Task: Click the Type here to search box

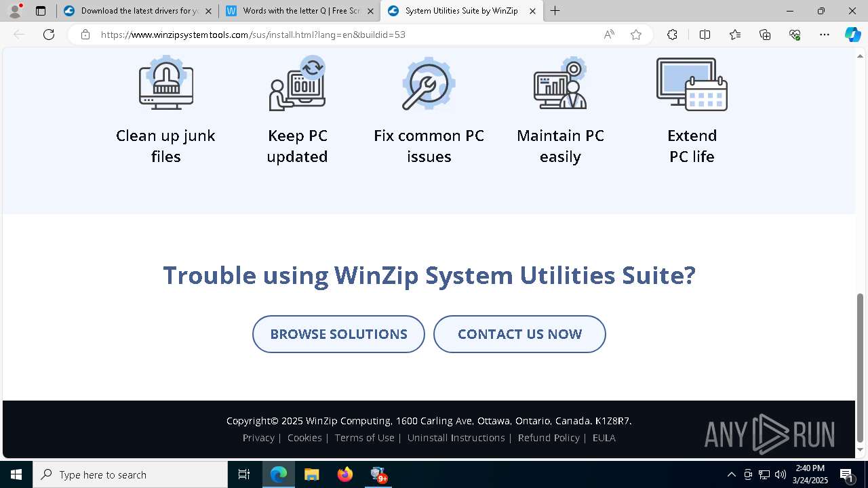Action: pyautogui.click(x=130, y=474)
